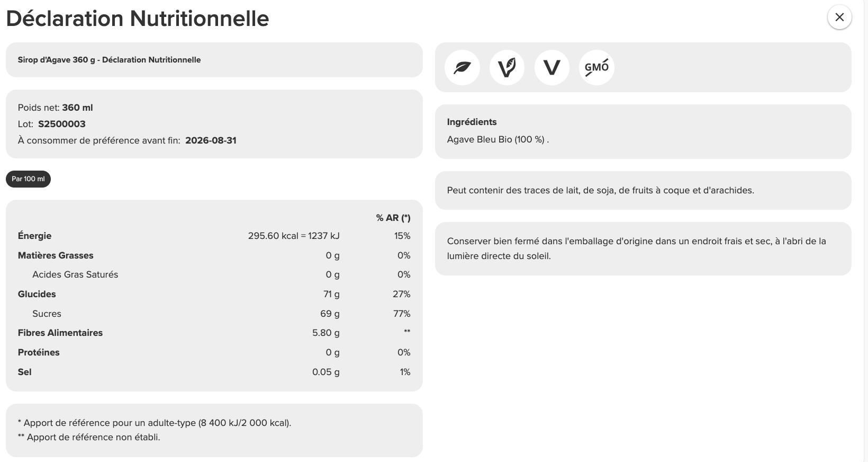Click the Matières Grasses row label

(x=56, y=255)
